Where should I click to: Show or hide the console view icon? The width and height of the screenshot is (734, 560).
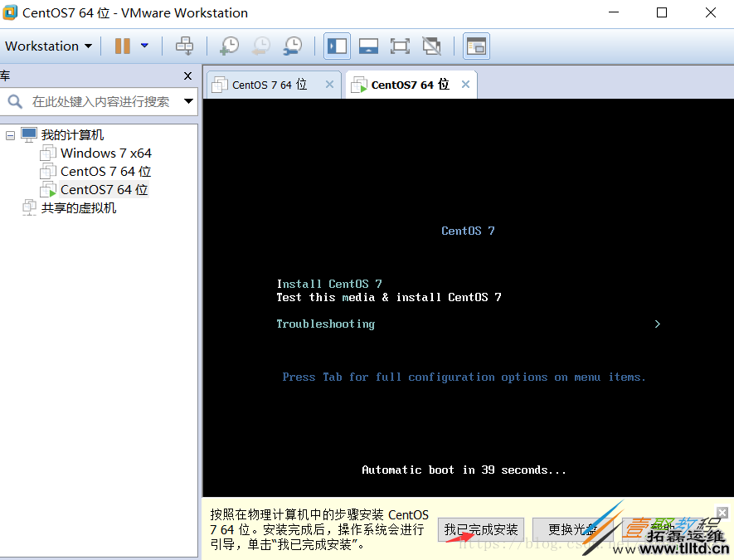368,46
